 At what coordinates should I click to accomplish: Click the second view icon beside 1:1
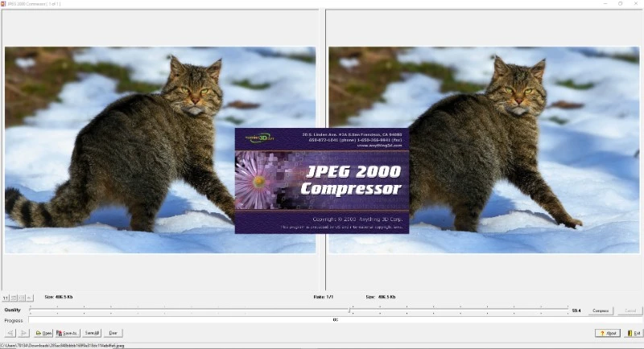click(x=14, y=298)
